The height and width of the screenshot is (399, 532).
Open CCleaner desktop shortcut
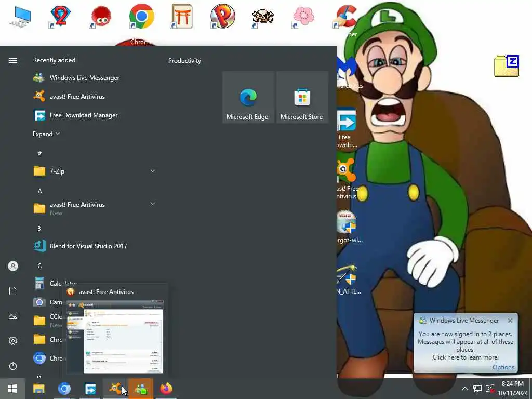point(344,17)
